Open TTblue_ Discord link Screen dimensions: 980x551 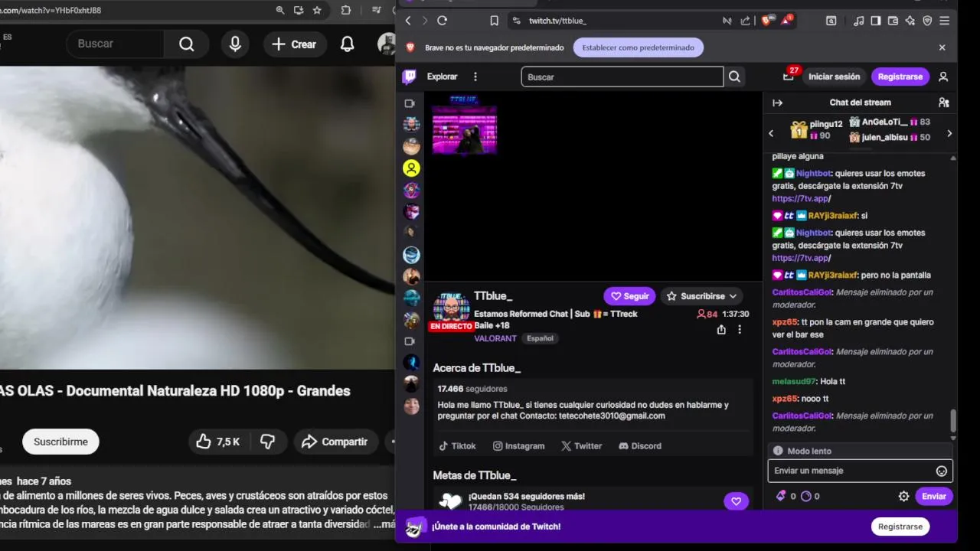(x=639, y=446)
